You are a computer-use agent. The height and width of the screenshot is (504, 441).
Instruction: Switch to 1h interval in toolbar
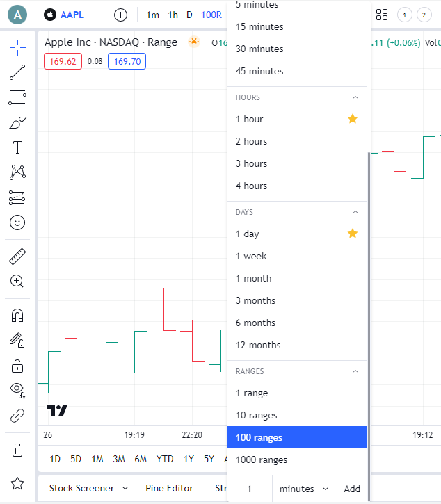coord(173,15)
